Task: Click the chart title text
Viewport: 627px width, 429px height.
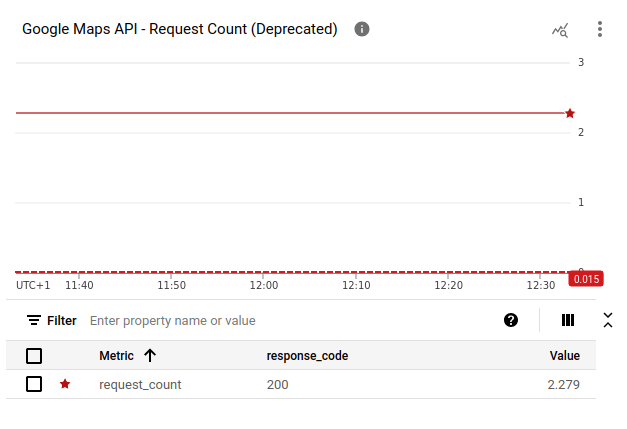Action: [179, 29]
